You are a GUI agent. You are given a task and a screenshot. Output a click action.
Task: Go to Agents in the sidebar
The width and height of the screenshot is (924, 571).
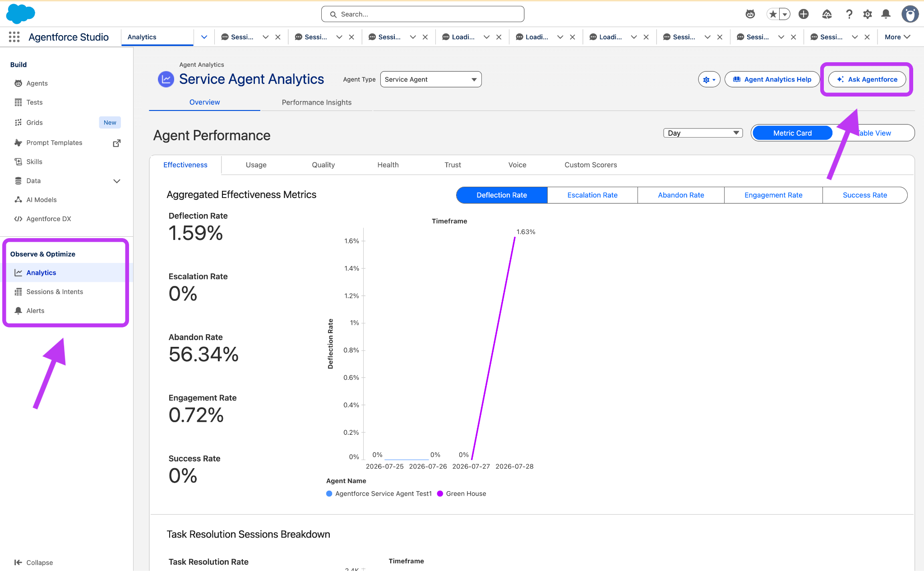pos(37,83)
